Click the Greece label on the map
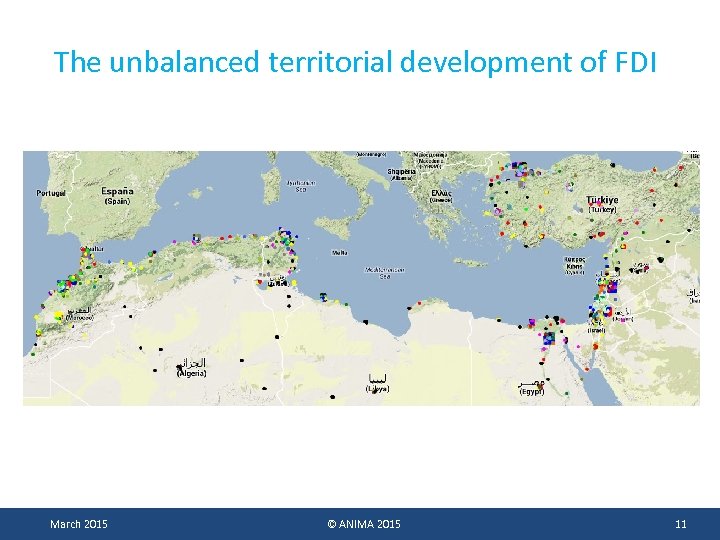 click(441, 197)
